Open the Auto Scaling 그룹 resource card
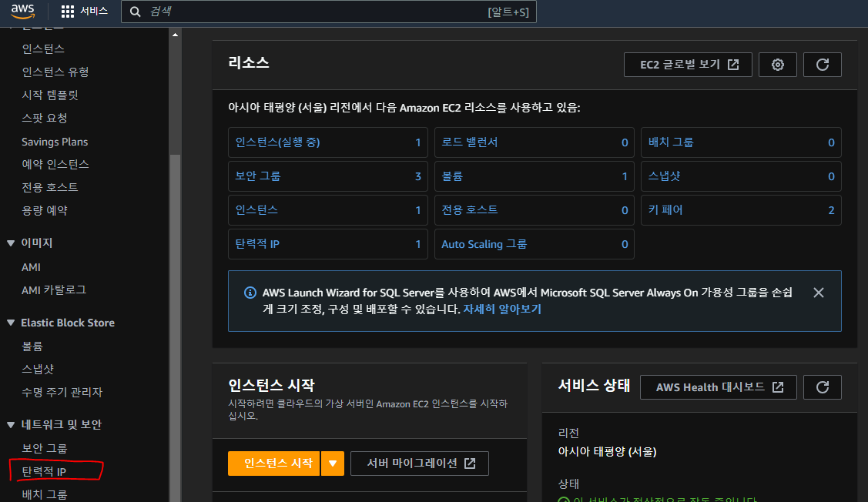The width and height of the screenshot is (868, 502). (535, 244)
